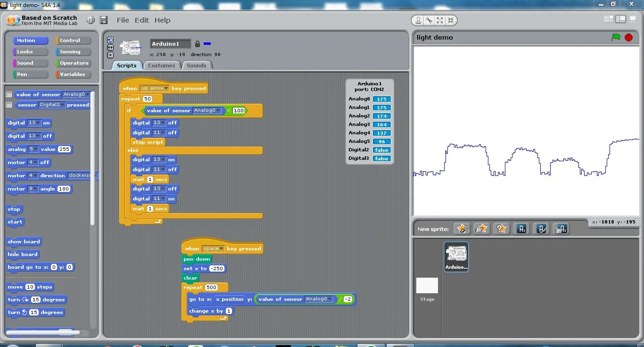Start scripts with the green flag
The height and width of the screenshot is (347, 644).
point(616,37)
